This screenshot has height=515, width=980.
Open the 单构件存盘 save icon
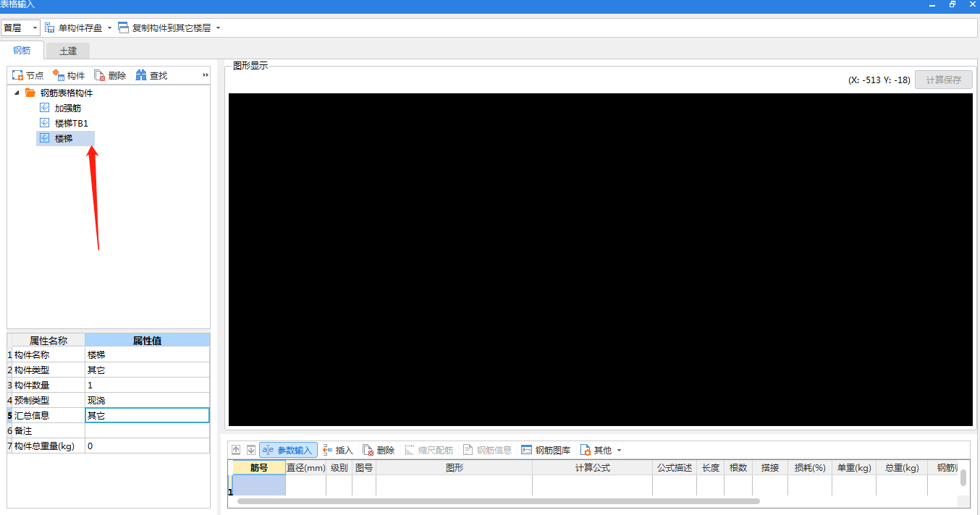[x=50, y=28]
